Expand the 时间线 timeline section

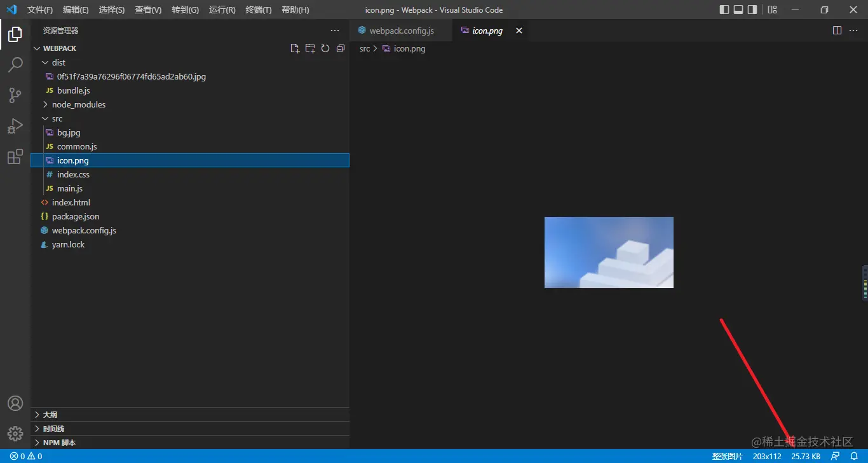point(190,429)
